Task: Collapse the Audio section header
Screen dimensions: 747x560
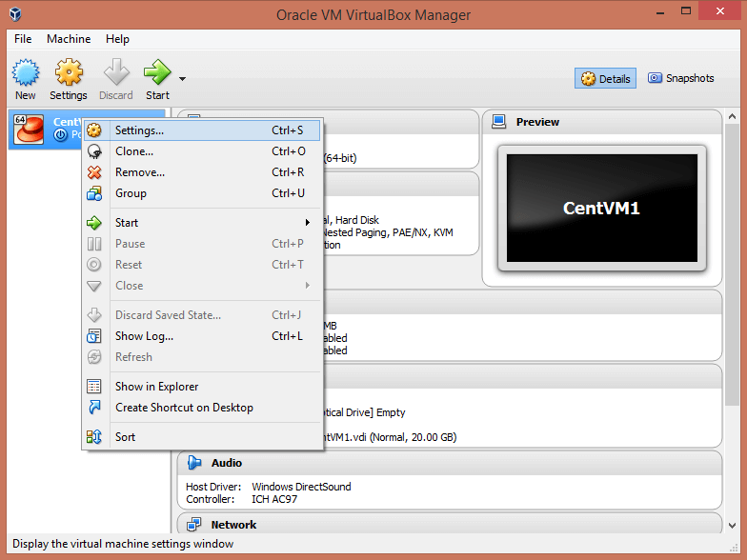Action: tap(227, 463)
